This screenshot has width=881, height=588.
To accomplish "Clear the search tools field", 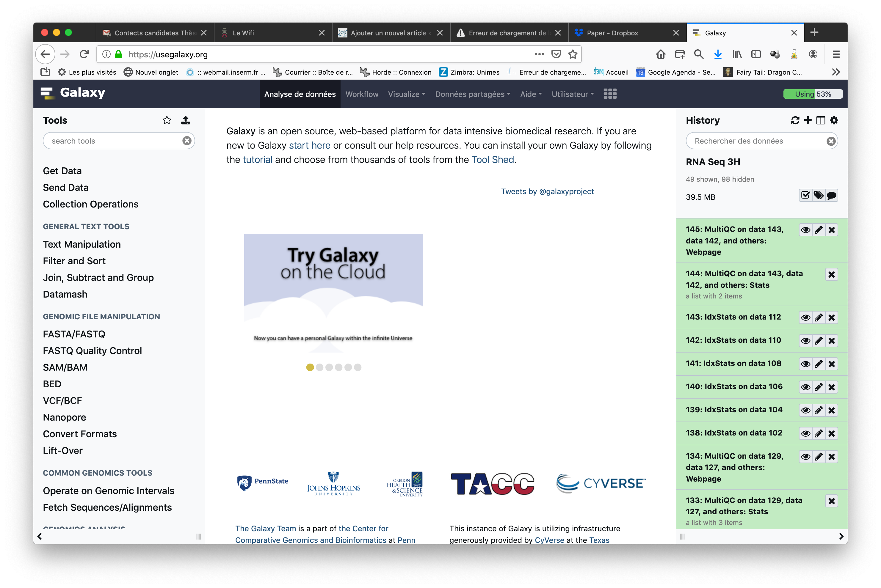I will coord(187,141).
